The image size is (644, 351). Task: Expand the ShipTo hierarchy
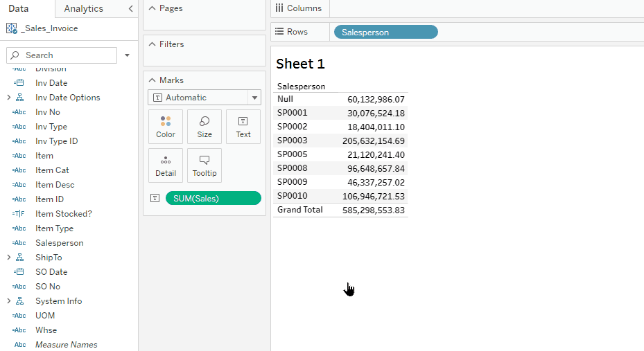click(8, 258)
